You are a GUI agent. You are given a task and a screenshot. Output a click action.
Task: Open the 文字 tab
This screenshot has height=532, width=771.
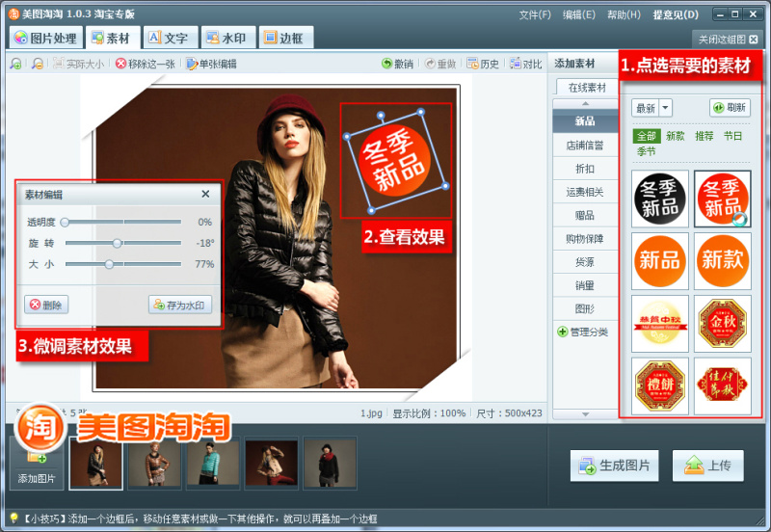tap(169, 38)
